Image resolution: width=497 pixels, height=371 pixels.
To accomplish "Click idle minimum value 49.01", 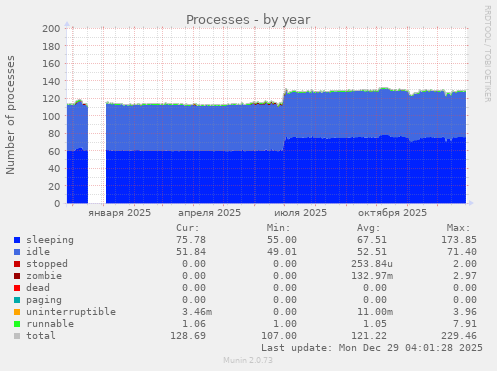I will tap(282, 252).
